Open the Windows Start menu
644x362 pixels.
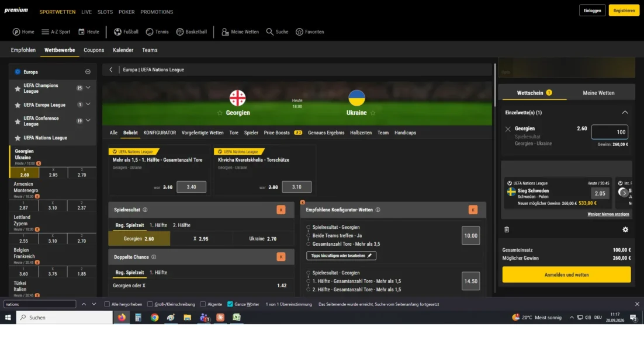[x=8, y=317]
